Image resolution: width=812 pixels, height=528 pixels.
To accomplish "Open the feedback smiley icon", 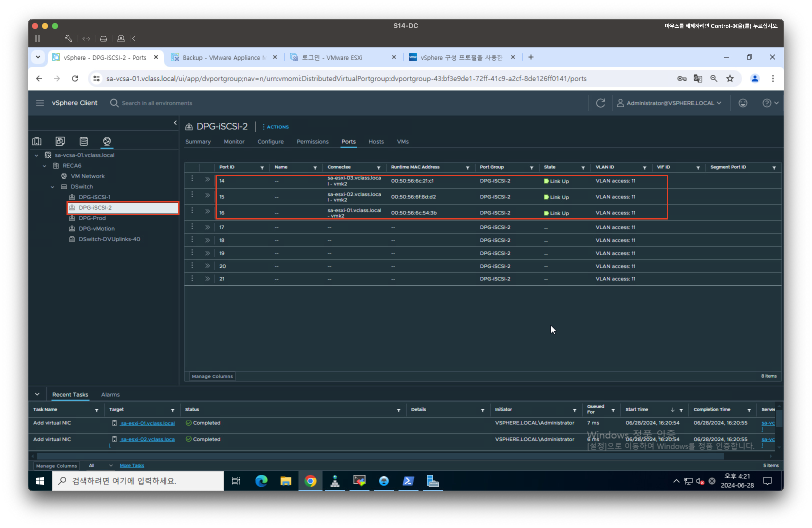I will click(743, 103).
